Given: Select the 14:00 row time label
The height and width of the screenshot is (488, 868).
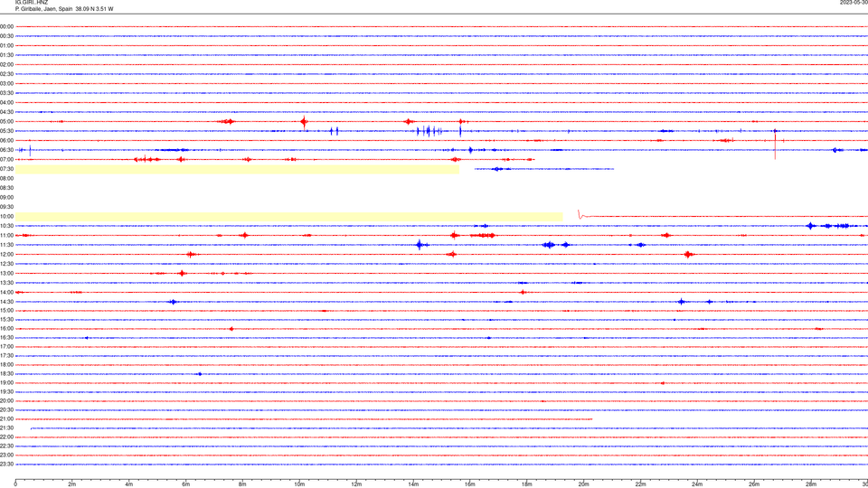Looking at the screenshot, I should click(6, 292).
